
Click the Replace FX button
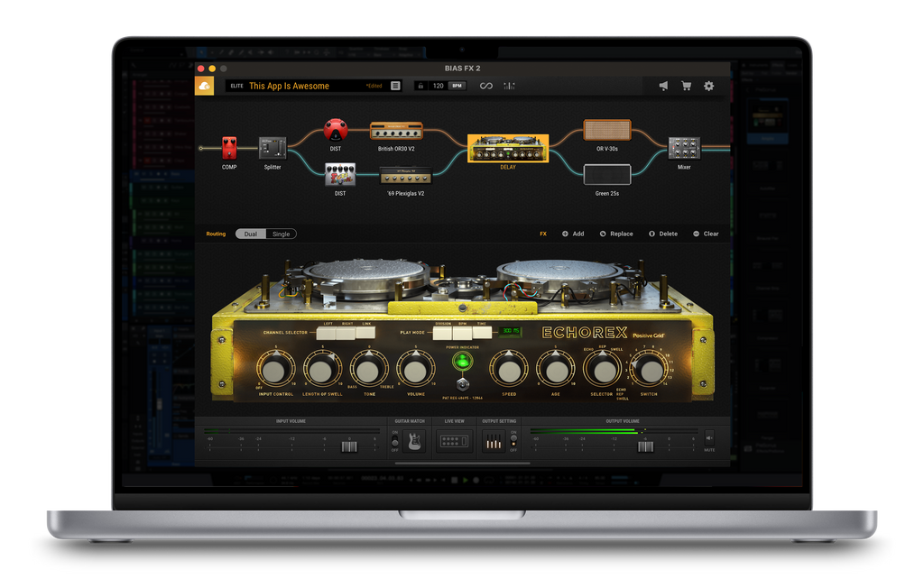pos(616,234)
